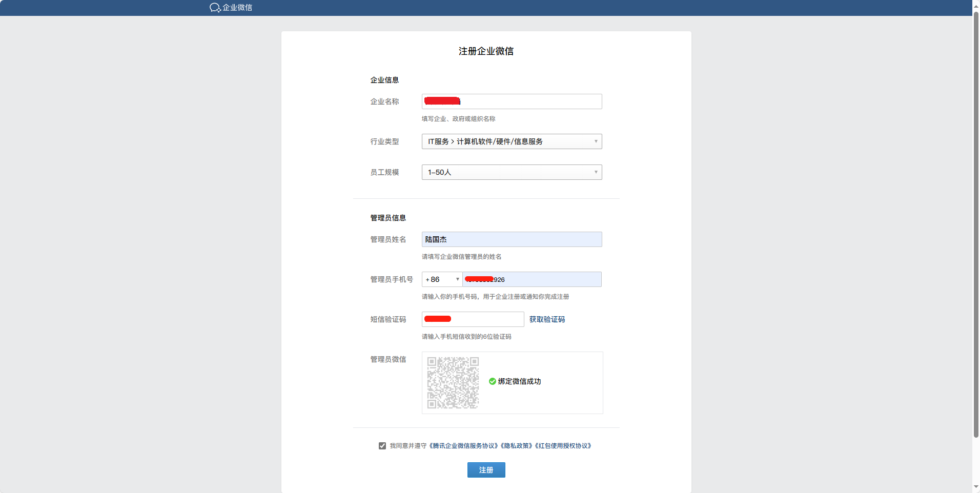Click the page vertical scrollbar
This screenshot has height=493, width=980.
pyautogui.click(x=976, y=225)
